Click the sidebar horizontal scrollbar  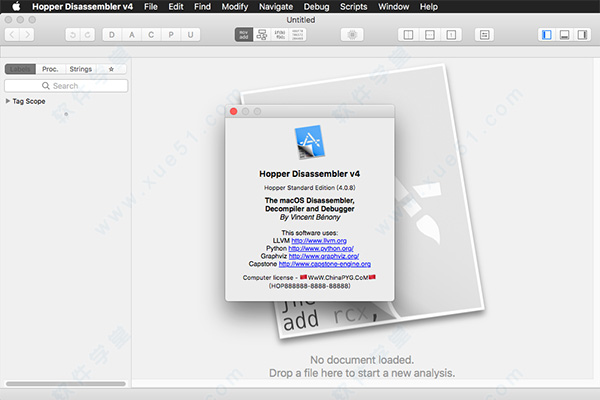[66, 384]
